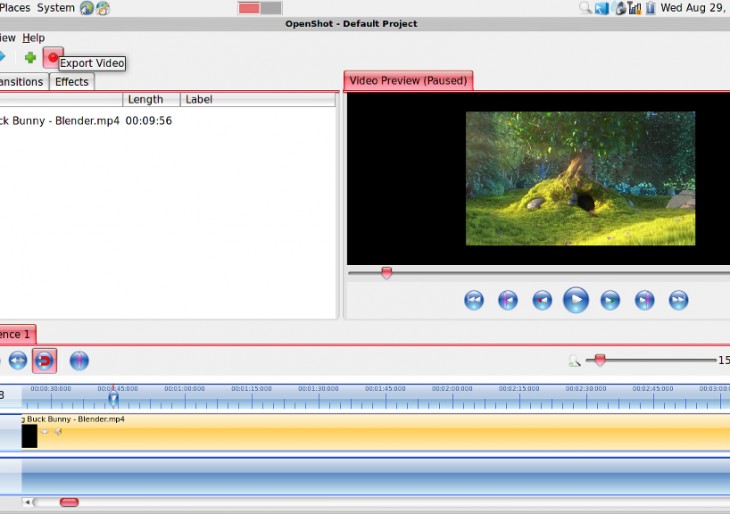Click the Fast Forward playback button
The width and height of the screenshot is (730, 514).
click(x=678, y=300)
